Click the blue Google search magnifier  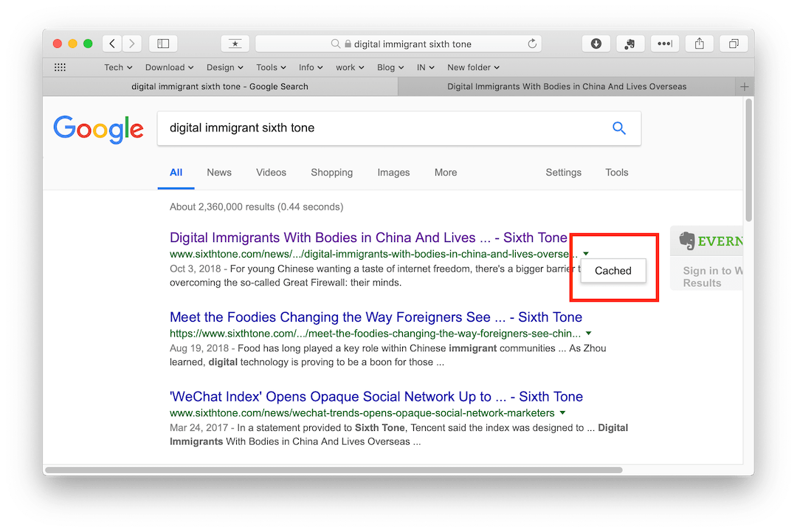point(618,128)
